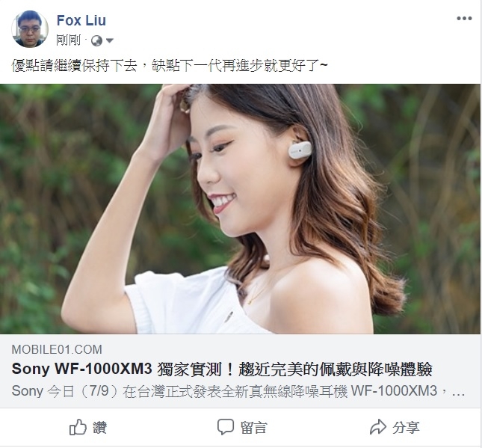Click the white earbud in the photo

(300, 150)
